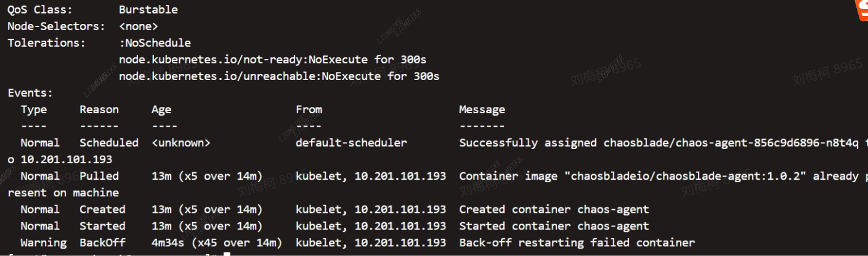This screenshot has height=256, width=868.
Task: Click the Scheduled event reason
Action: point(109,143)
